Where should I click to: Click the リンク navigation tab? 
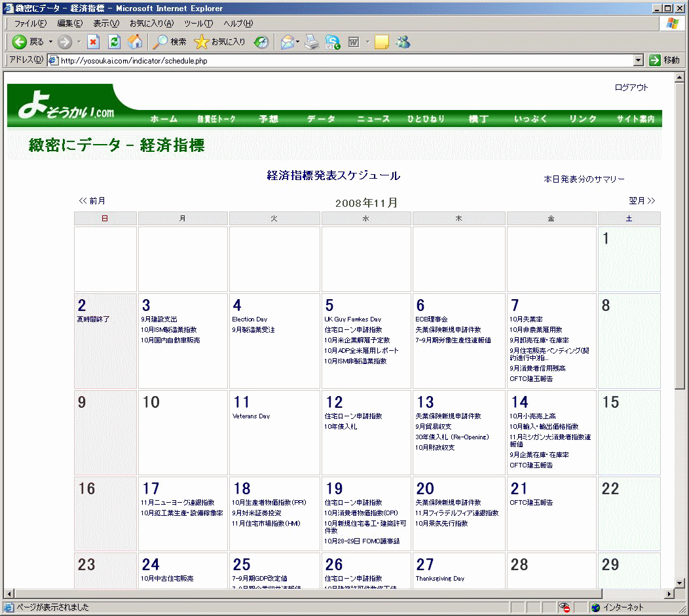click(583, 119)
